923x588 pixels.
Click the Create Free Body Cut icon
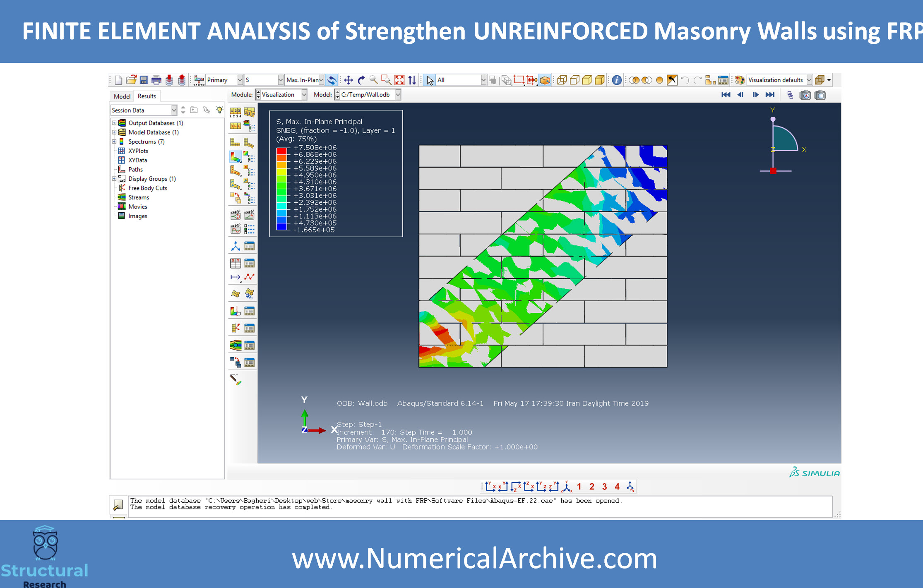[236, 328]
